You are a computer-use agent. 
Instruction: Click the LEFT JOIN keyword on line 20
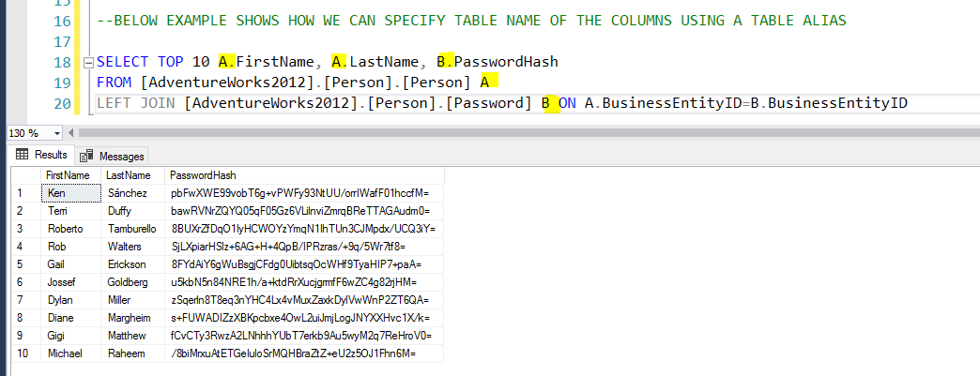point(136,103)
